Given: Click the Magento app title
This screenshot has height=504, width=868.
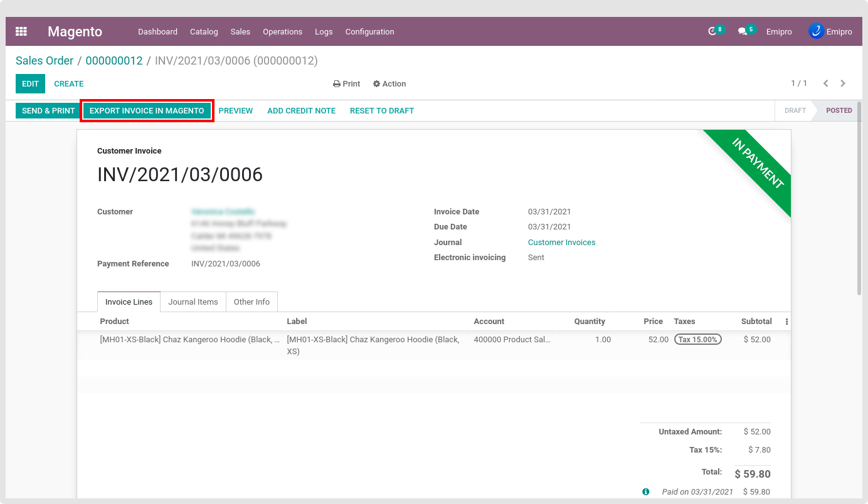Looking at the screenshot, I should [x=75, y=31].
